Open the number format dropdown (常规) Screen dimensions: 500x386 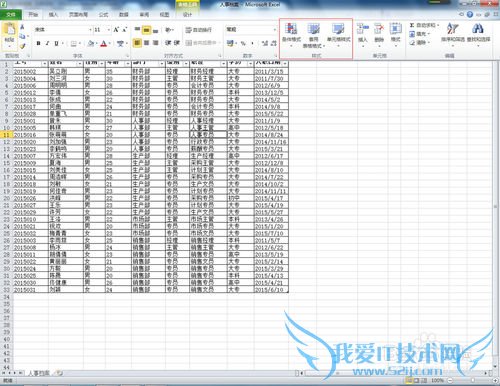click(x=275, y=30)
